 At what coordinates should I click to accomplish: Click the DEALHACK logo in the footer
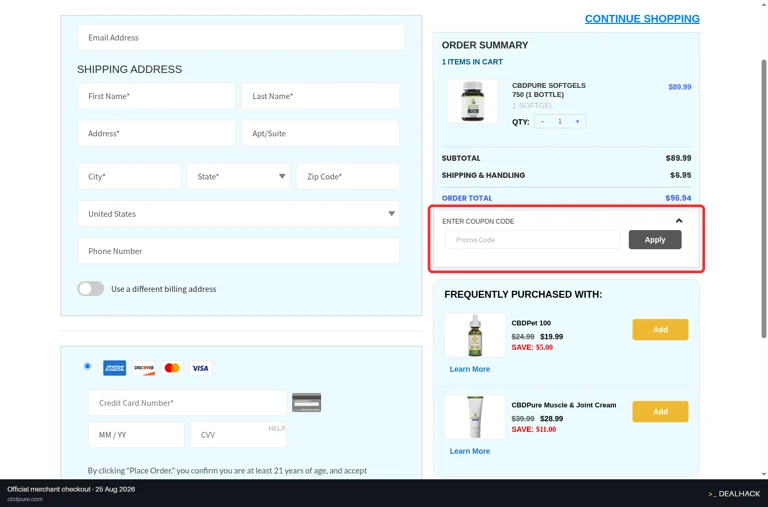tap(734, 494)
